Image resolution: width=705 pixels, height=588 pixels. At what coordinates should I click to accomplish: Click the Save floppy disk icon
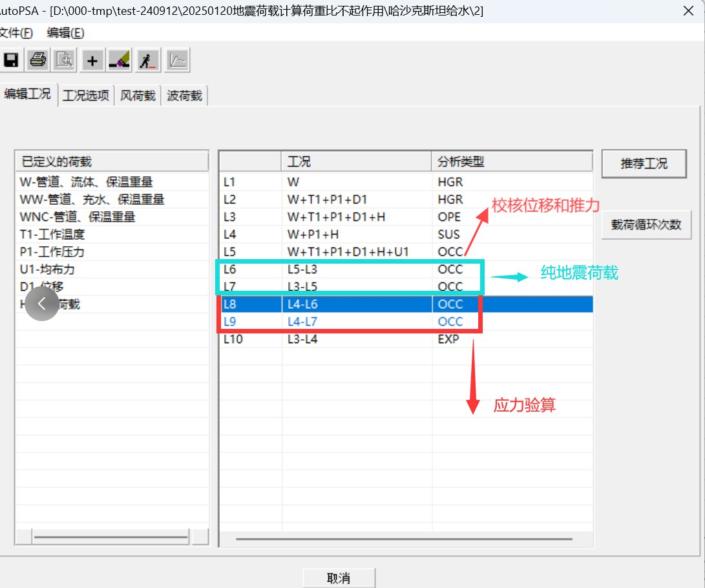10,60
